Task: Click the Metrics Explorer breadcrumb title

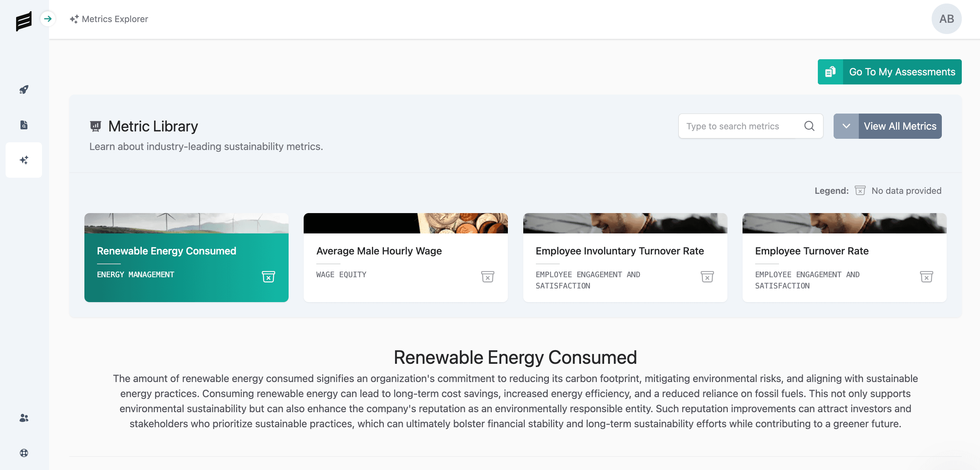Action: 114,19
